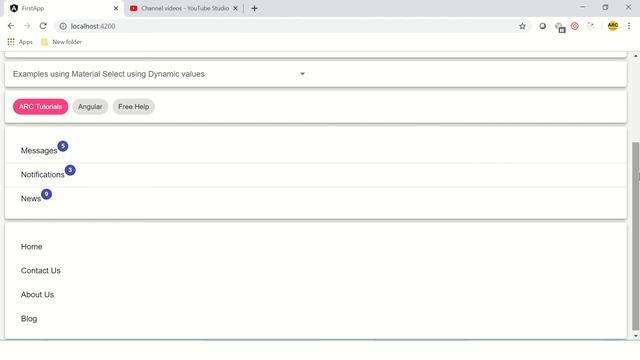640x360 pixels.
Task: Navigate to Home list item
Action: click(x=316, y=247)
